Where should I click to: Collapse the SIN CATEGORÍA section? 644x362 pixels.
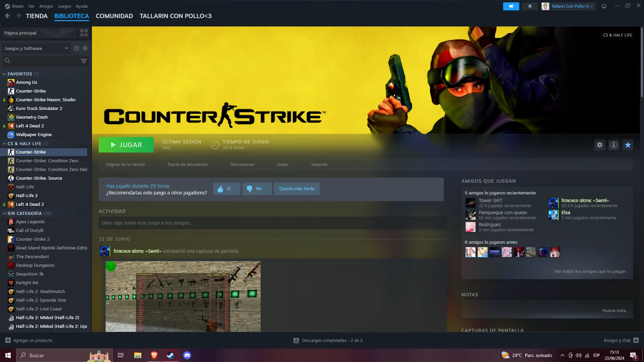pyautogui.click(x=4, y=213)
